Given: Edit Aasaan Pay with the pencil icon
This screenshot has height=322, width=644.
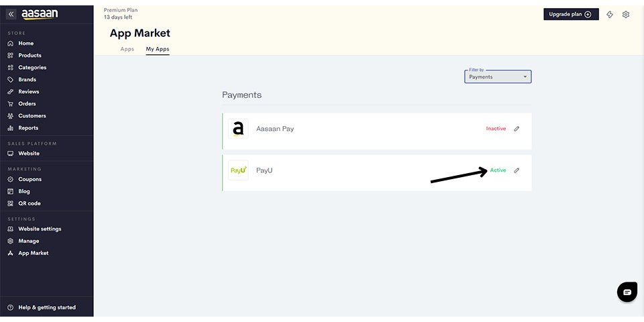Looking at the screenshot, I should pos(517,129).
